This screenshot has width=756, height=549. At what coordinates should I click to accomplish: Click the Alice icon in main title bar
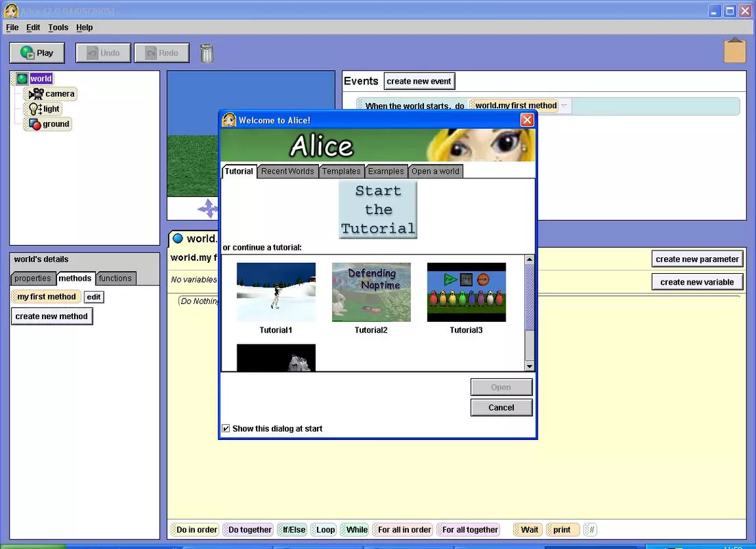[11, 10]
